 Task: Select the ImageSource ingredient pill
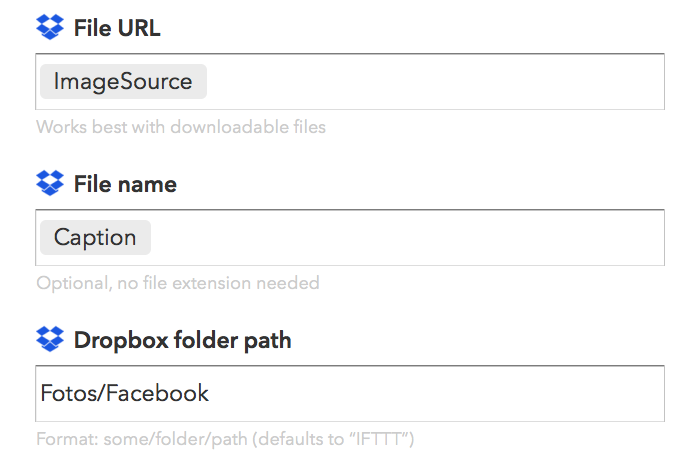(x=123, y=82)
